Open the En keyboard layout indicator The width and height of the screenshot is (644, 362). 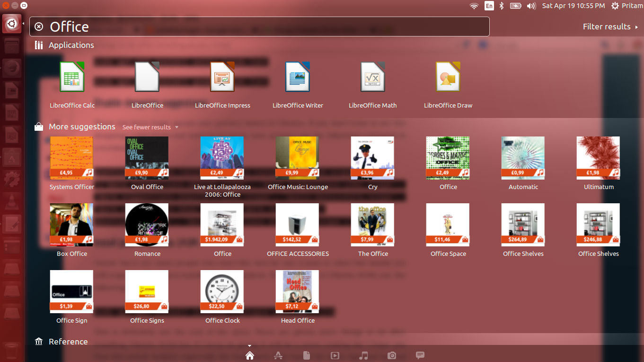pos(489,6)
